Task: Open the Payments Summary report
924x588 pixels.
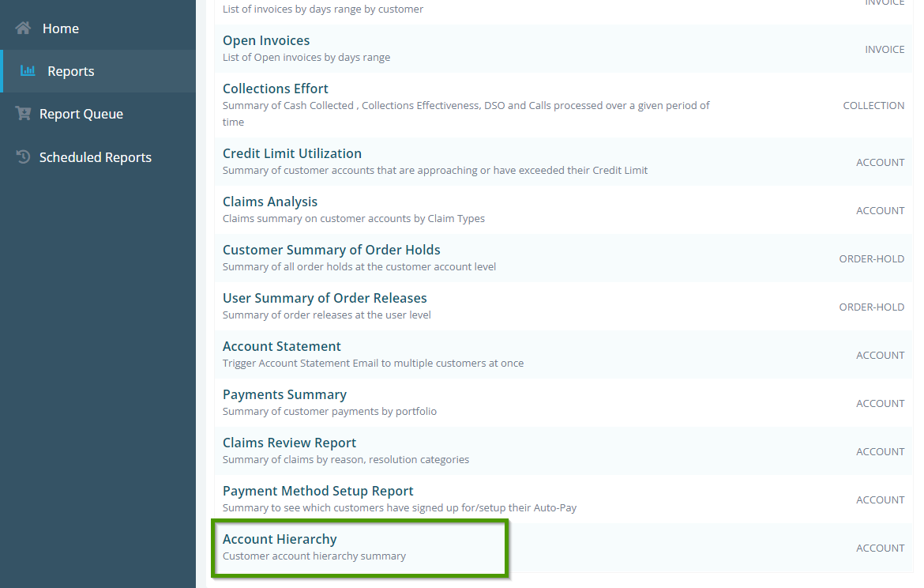Action: [x=284, y=394]
